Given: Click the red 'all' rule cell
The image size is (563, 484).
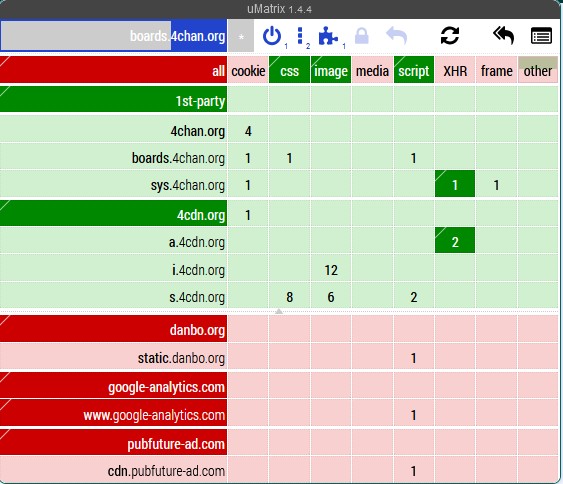Looking at the screenshot, I should 113,70.
